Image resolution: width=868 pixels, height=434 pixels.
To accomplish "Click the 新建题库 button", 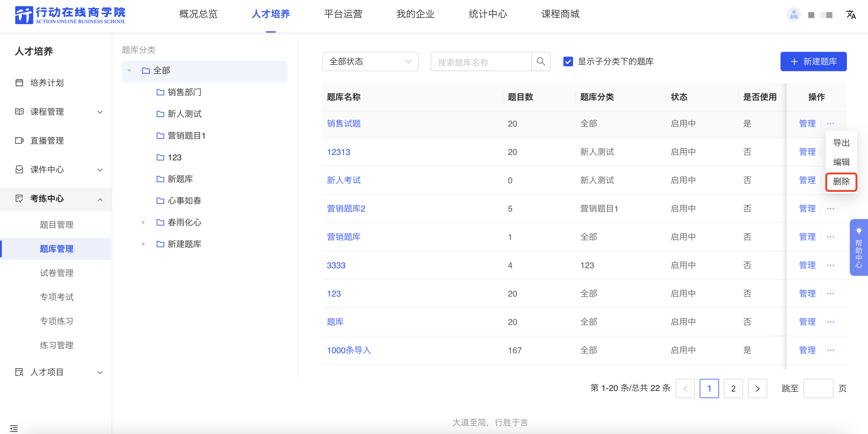I will click(x=813, y=61).
